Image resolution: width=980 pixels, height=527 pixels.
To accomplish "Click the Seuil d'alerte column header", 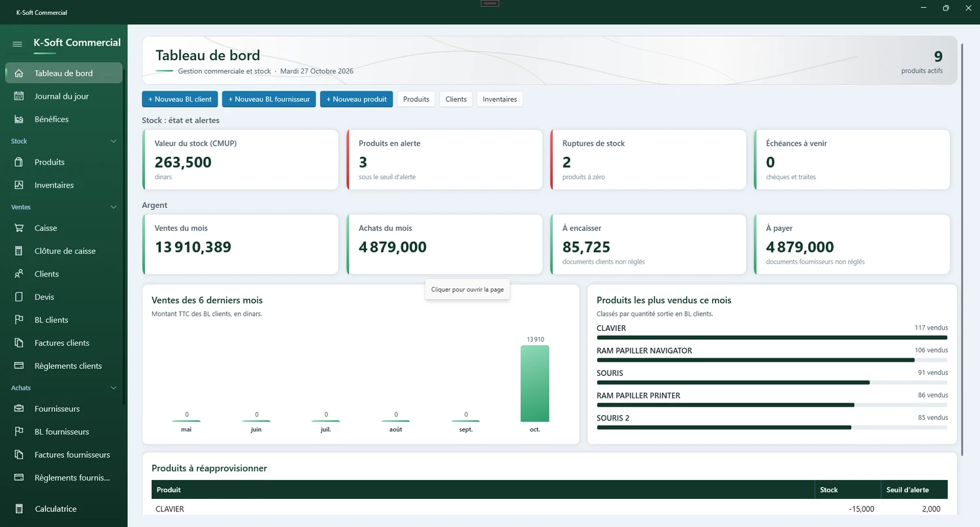I will (914, 490).
